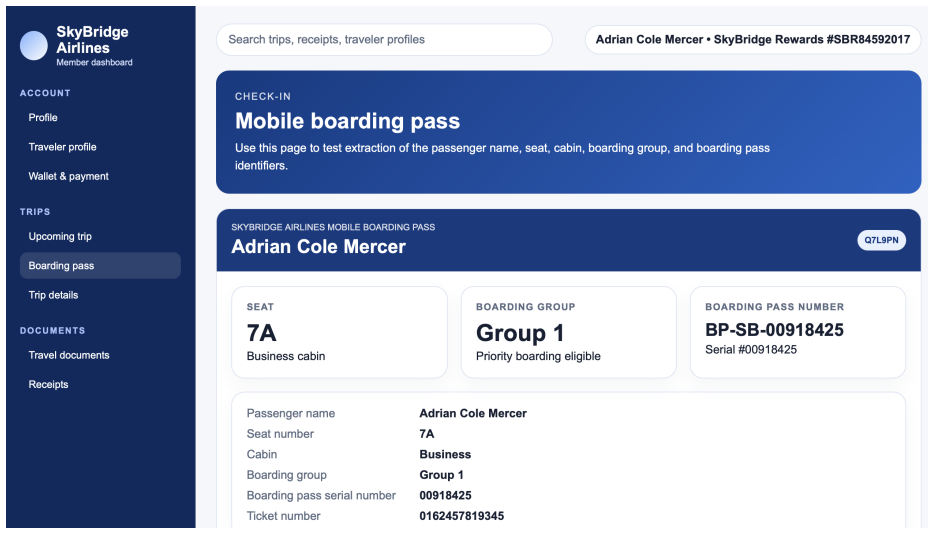This screenshot has width=928, height=534.
Task: Focus the search trips input field
Action: pyautogui.click(x=384, y=40)
